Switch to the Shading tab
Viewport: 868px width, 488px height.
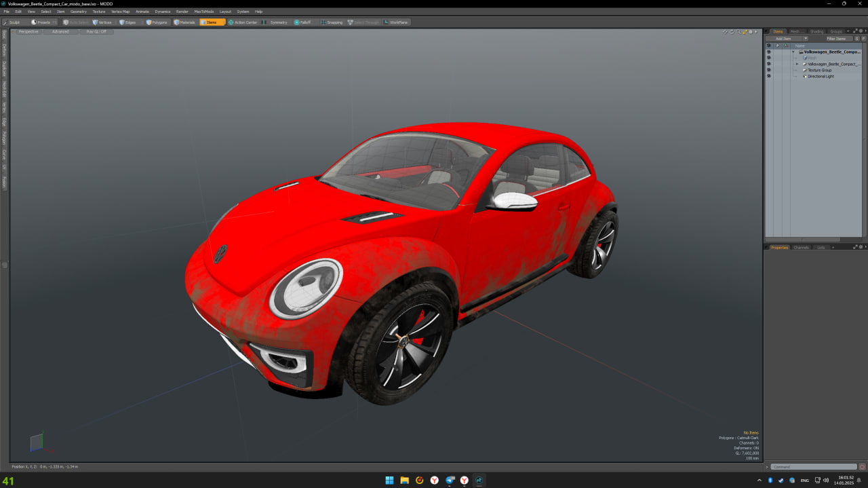coord(816,31)
